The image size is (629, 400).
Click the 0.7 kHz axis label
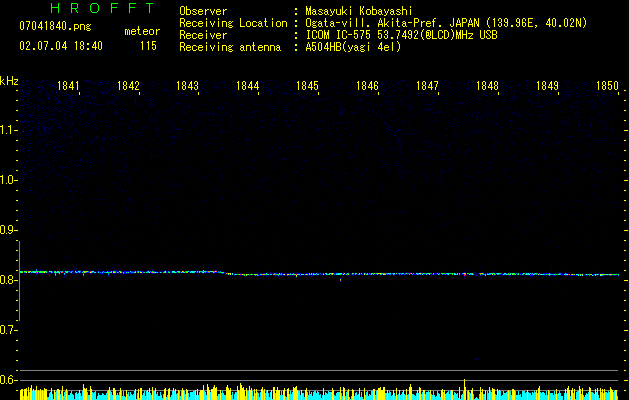[x=7, y=330]
